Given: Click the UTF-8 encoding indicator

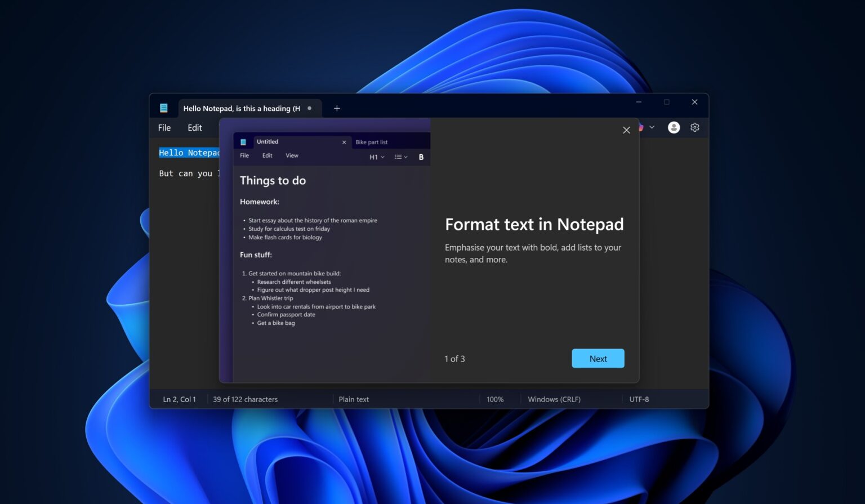Looking at the screenshot, I should [x=639, y=399].
